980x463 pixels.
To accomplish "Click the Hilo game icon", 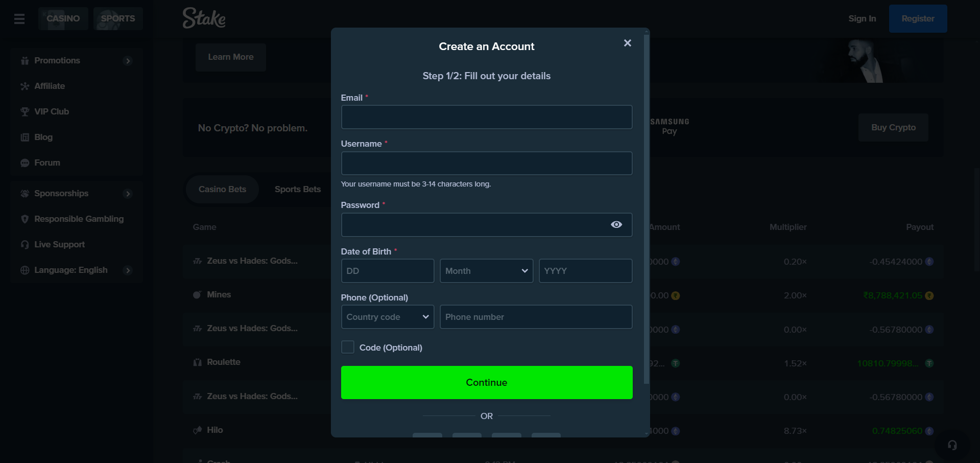I will coord(197,430).
